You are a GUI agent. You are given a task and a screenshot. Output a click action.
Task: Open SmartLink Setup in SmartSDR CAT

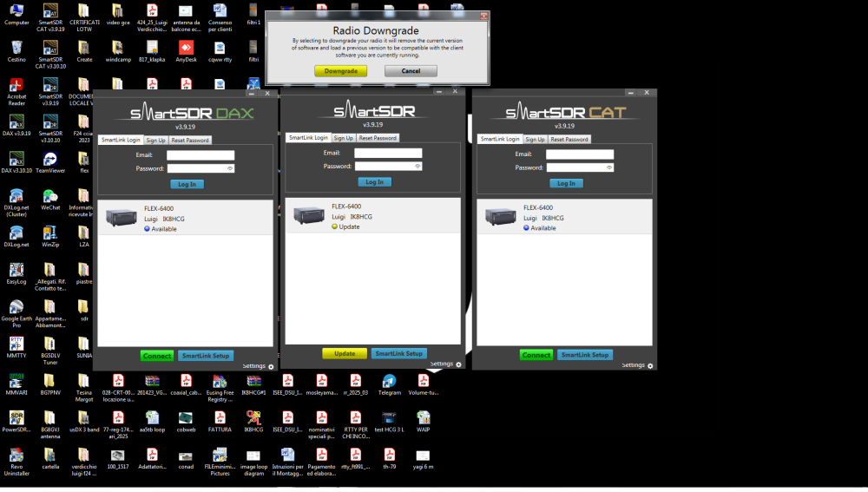pos(584,355)
